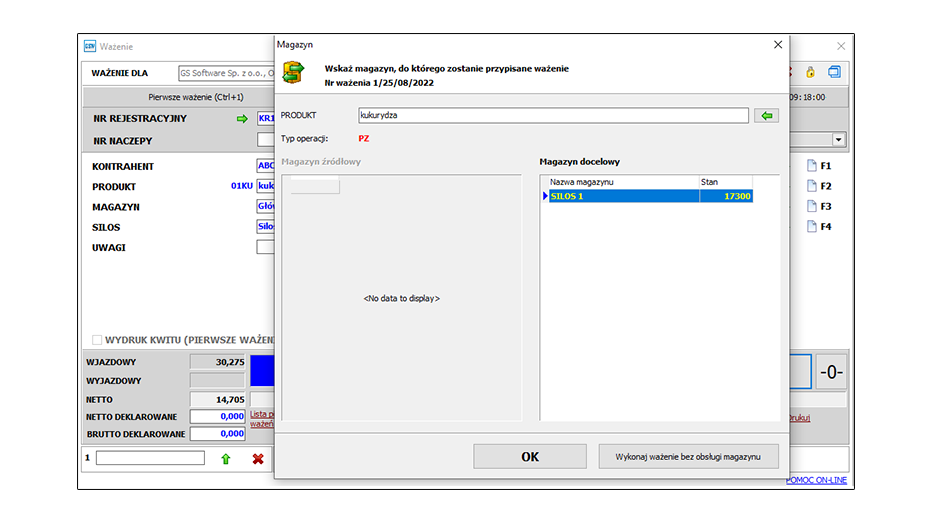The height and width of the screenshot is (522, 932).
Task: Click the red X delete icon
Action: pos(258,458)
